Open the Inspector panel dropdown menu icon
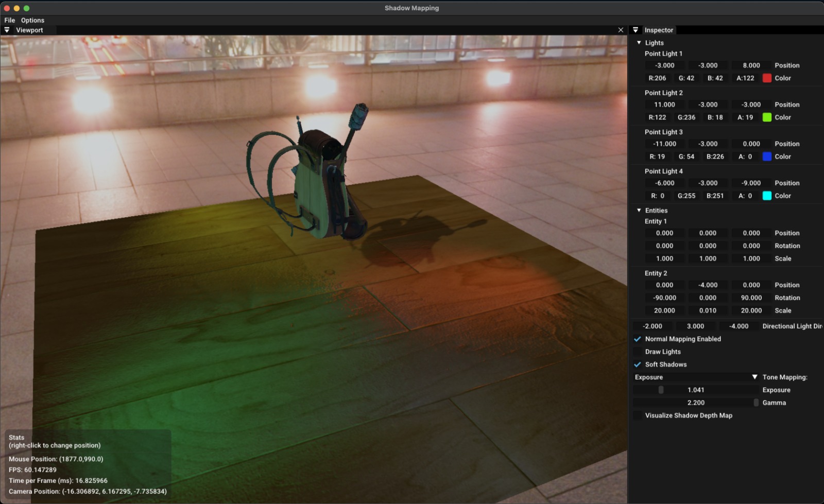Image resolution: width=824 pixels, height=504 pixels. (x=636, y=30)
